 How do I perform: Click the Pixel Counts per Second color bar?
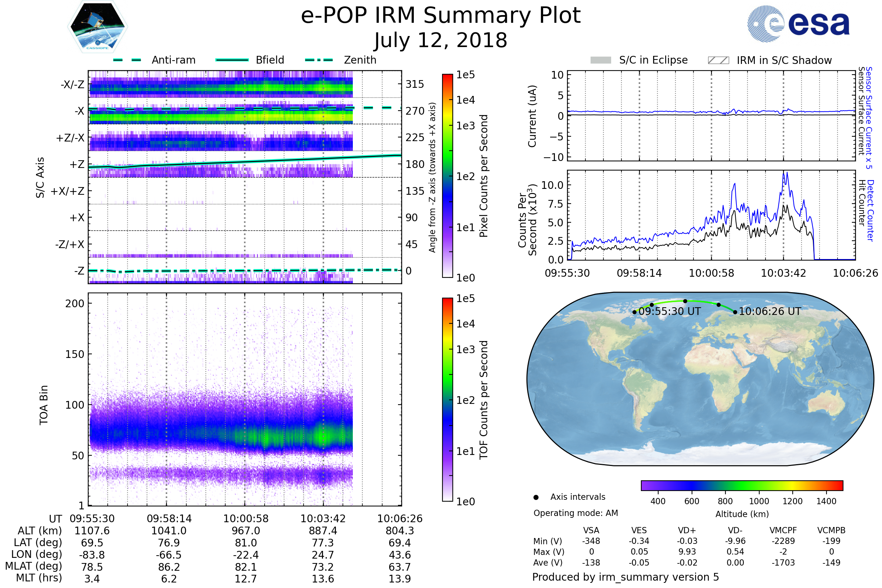tap(447, 176)
